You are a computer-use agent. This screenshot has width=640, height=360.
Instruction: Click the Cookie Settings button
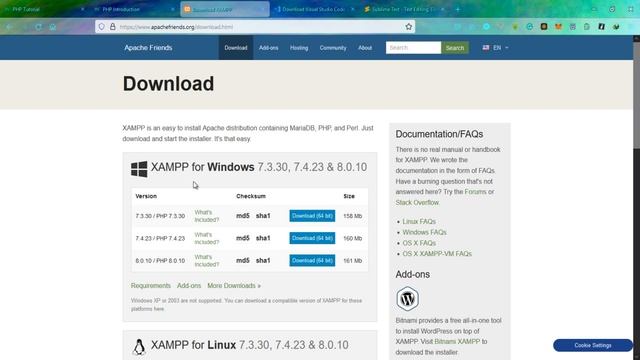pyautogui.click(x=593, y=345)
